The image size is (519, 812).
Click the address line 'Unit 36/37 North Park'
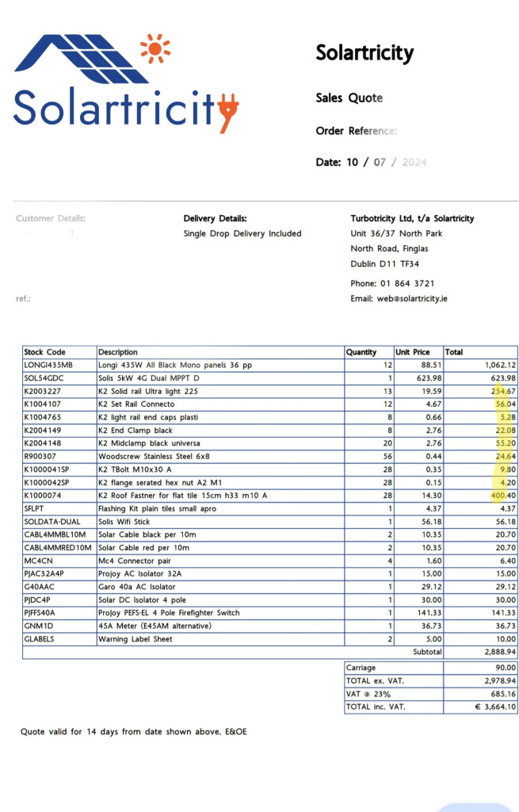[396, 234]
